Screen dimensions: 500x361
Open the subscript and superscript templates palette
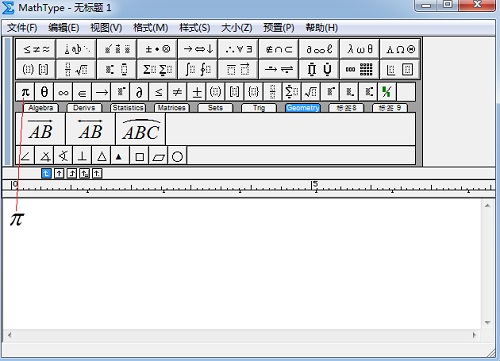pos(117,69)
